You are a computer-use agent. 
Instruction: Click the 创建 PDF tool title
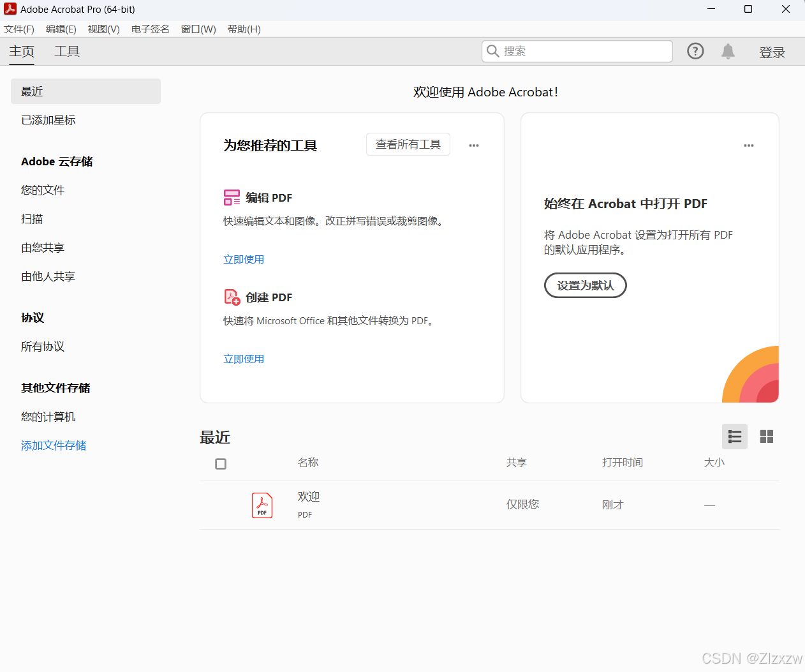pos(269,297)
